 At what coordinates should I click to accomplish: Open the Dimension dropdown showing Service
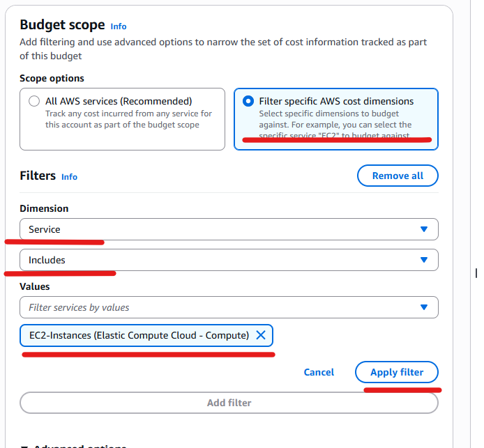(229, 229)
